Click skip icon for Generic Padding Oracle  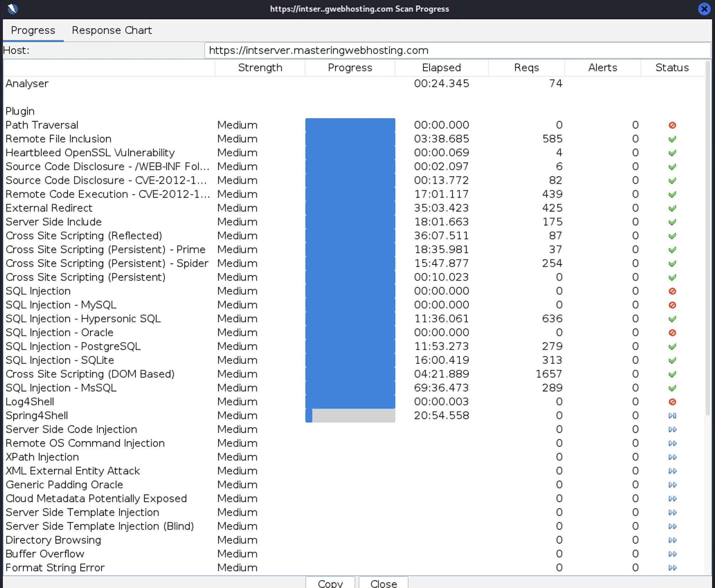(x=672, y=485)
